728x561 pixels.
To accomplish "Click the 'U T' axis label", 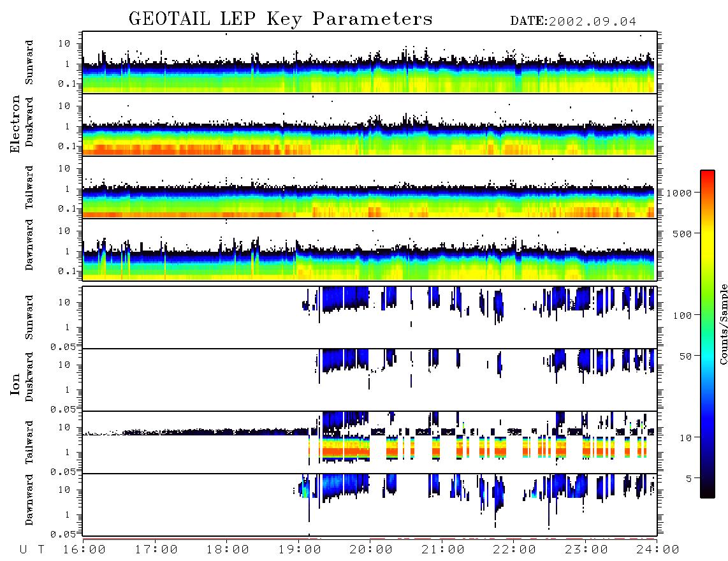I will point(32,550).
